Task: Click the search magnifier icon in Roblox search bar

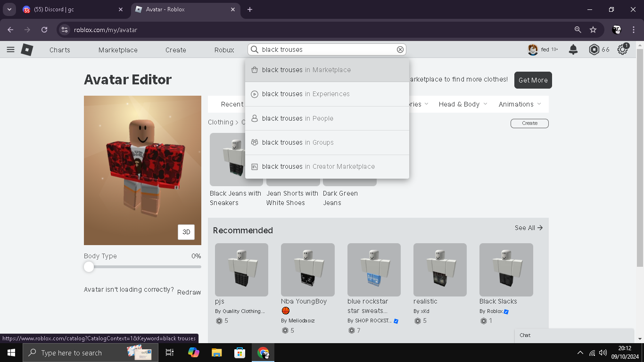Action: point(255,49)
